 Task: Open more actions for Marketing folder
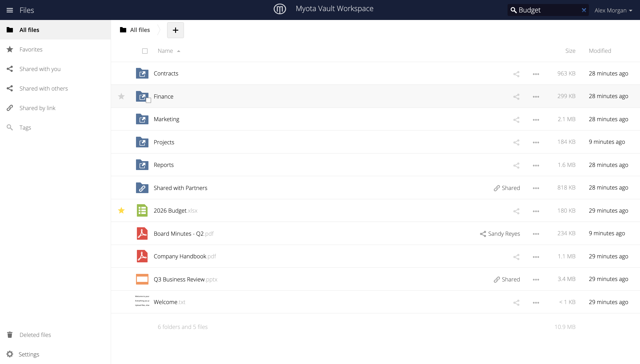[x=536, y=119]
